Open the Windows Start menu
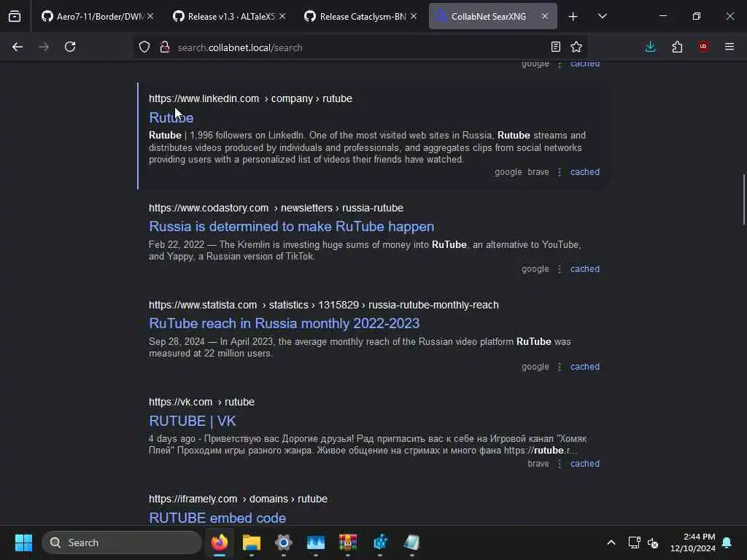Image resolution: width=747 pixels, height=560 pixels. [x=23, y=542]
